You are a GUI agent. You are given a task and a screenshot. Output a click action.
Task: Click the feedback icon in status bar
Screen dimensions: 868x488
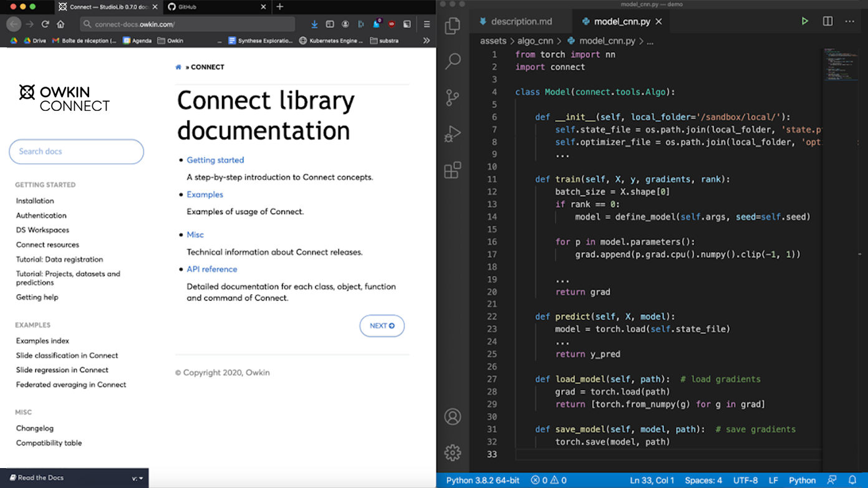832,481
